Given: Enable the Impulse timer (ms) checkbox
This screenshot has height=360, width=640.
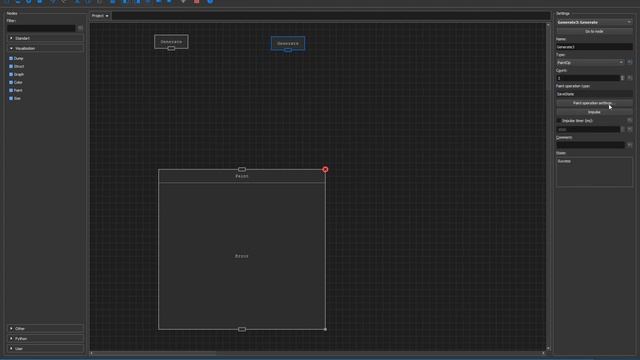Looking at the screenshot, I should 559,121.
